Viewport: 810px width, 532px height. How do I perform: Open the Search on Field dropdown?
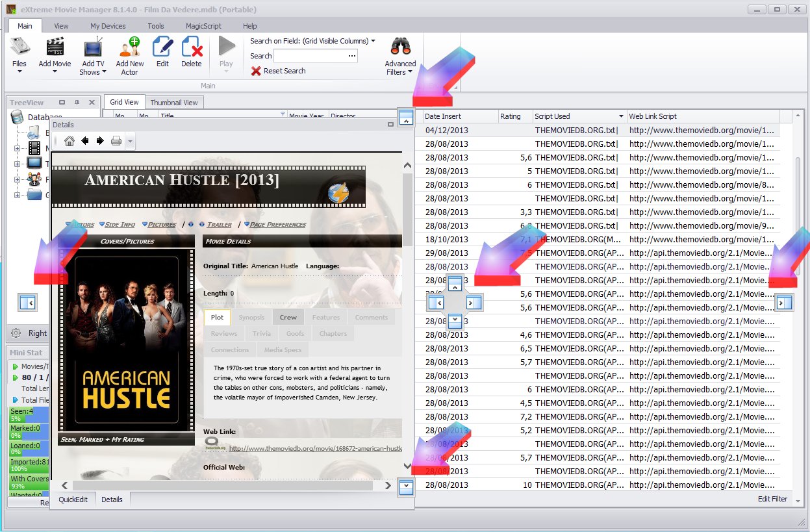pyautogui.click(x=312, y=41)
